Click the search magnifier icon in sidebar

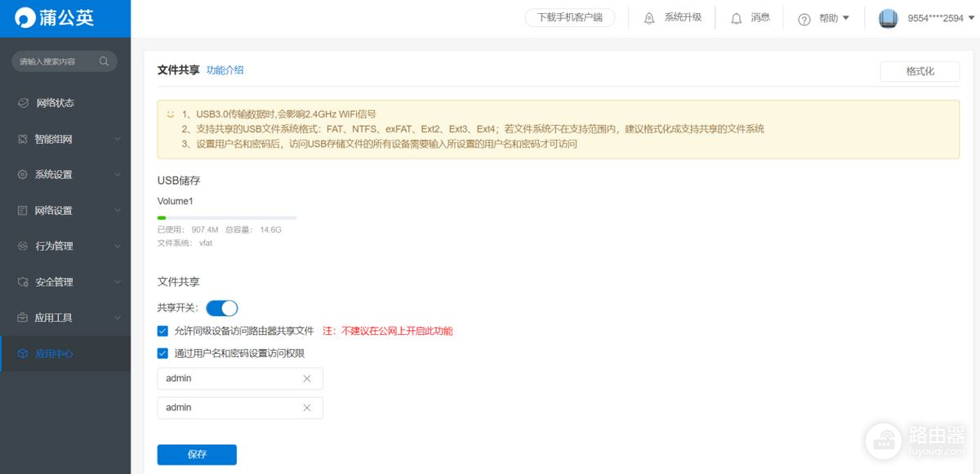pyautogui.click(x=104, y=61)
